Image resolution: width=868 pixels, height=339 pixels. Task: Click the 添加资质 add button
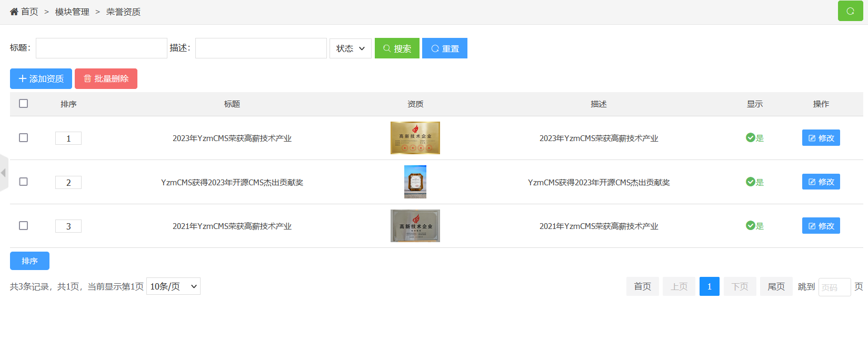point(41,79)
